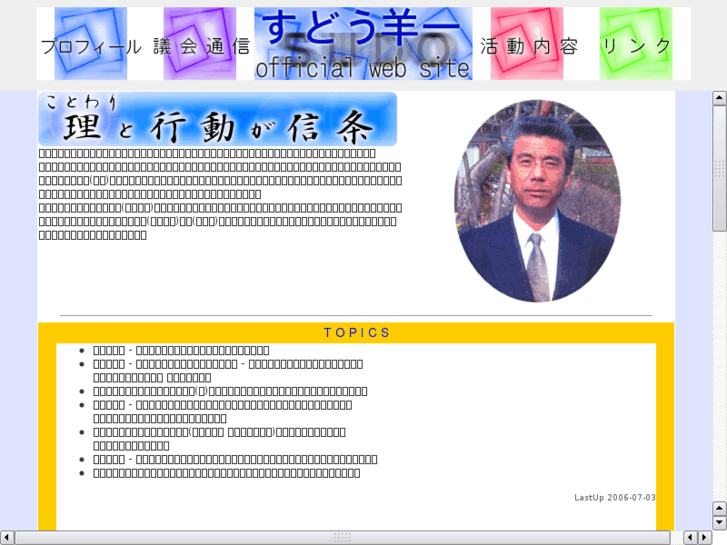Click the page frame's scroll down arrow
The width and height of the screenshot is (727, 545).
click(x=719, y=523)
